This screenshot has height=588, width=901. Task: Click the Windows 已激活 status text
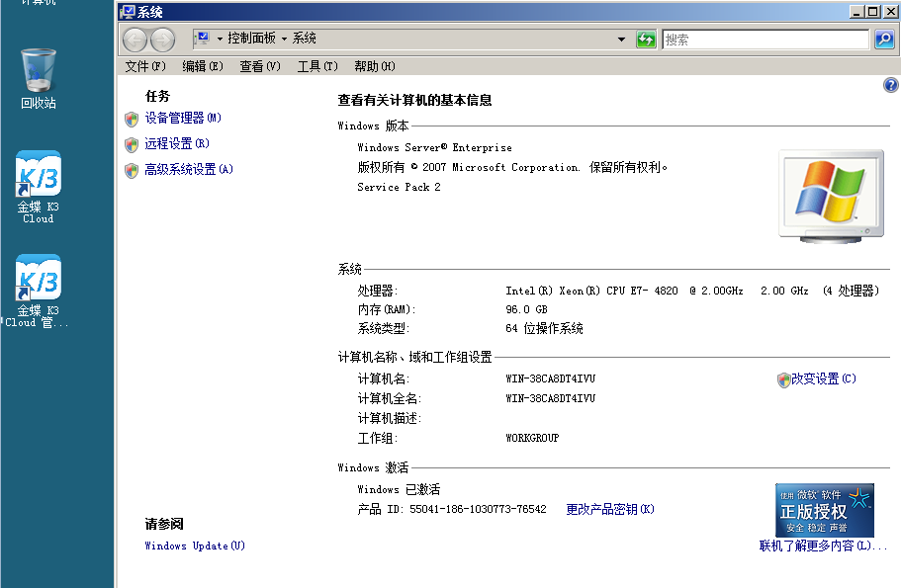399,489
